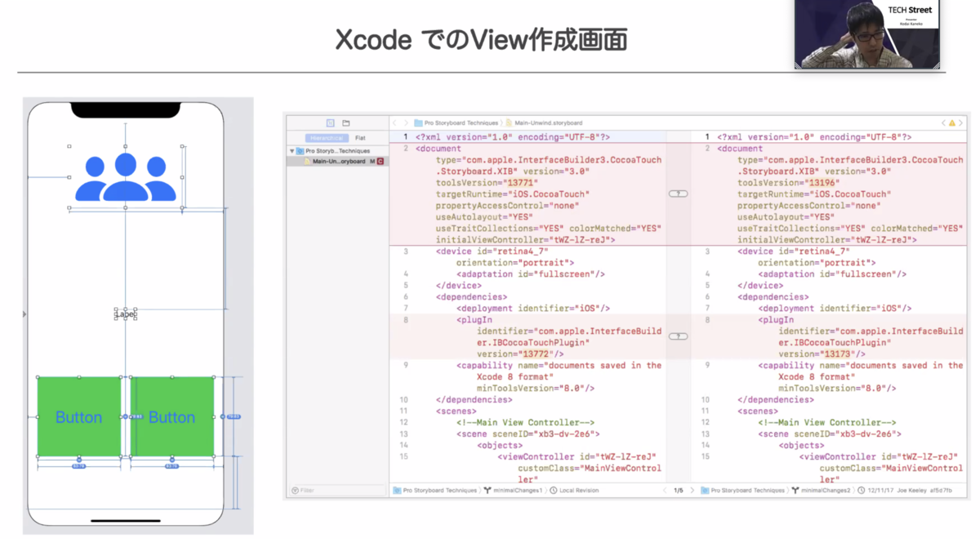The width and height of the screenshot is (980, 539).
Task: Go forward with the editor's right arrow
Action: pyautogui.click(x=406, y=123)
